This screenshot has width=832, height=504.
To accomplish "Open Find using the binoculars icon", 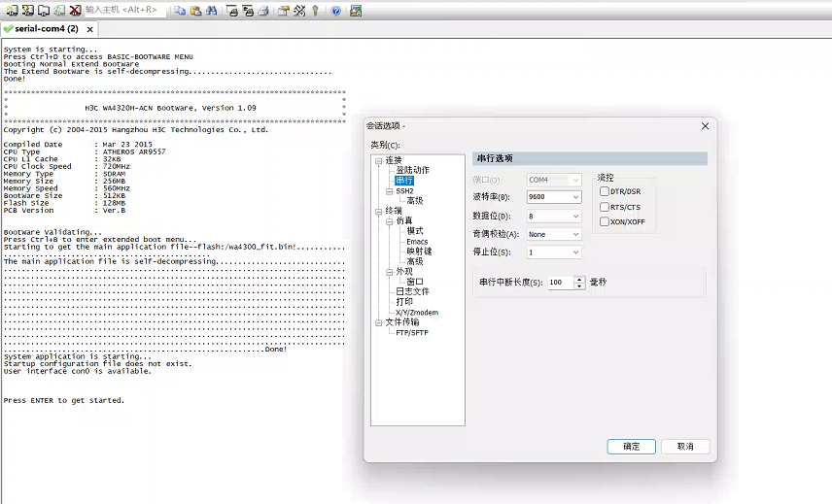I will (x=211, y=11).
